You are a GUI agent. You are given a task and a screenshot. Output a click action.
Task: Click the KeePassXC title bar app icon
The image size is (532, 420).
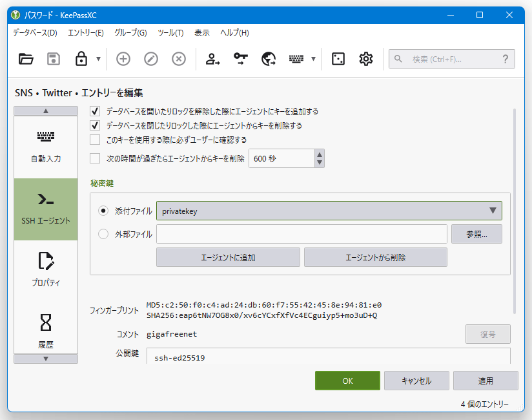pos(15,15)
